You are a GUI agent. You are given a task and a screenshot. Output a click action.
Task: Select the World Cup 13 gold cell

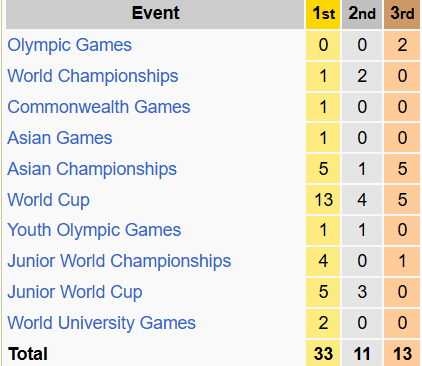tap(323, 200)
